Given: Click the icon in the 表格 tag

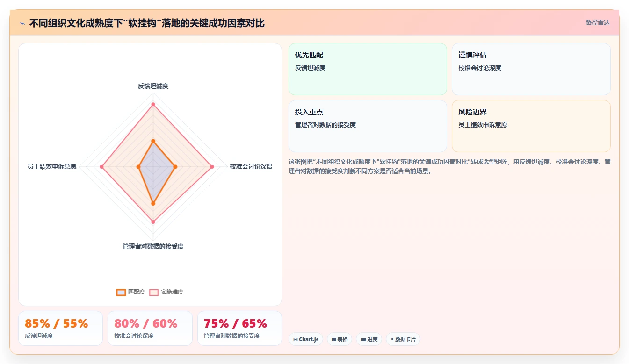Looking at the screenshot, I should point(334,339).
